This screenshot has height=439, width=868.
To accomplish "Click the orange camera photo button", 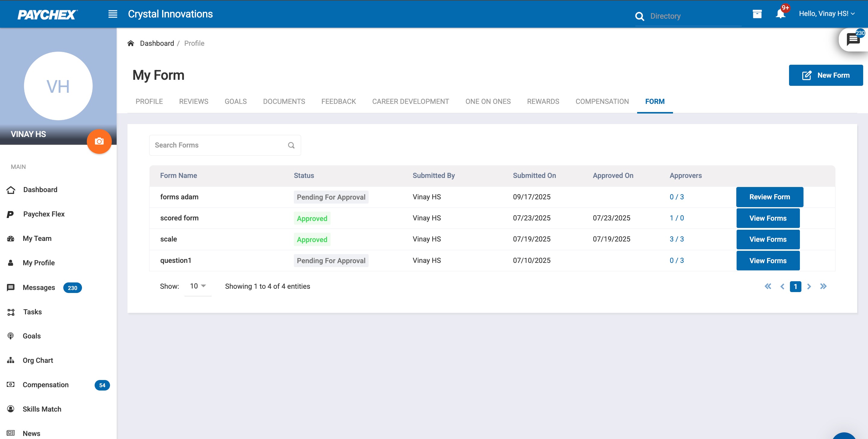I will [99, 142].
